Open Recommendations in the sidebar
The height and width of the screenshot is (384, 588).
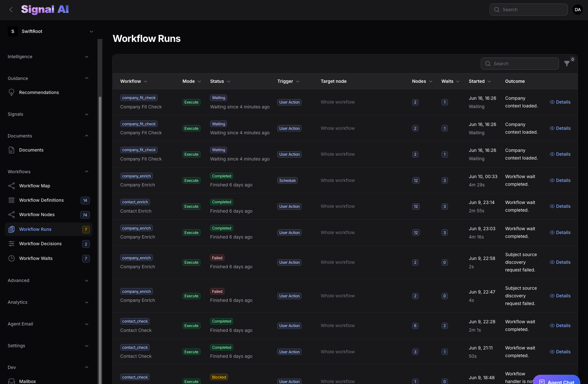click(49, 92)
